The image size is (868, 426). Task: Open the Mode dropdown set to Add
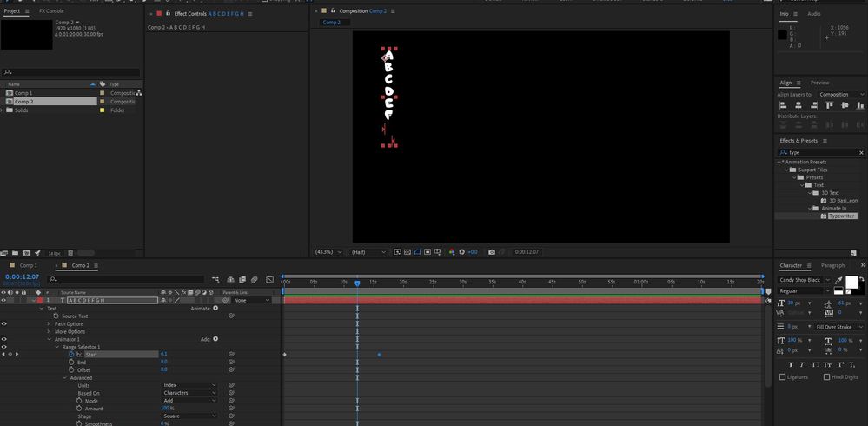[190, 401]
